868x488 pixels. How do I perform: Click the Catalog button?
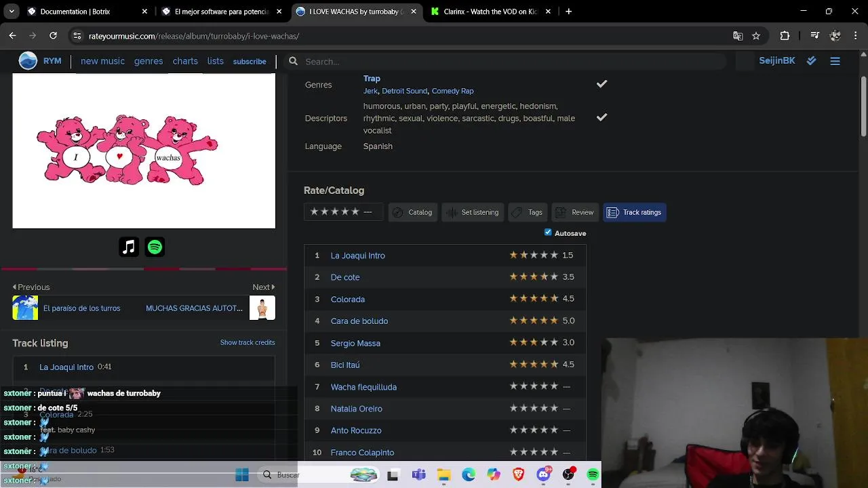(412, 212)
